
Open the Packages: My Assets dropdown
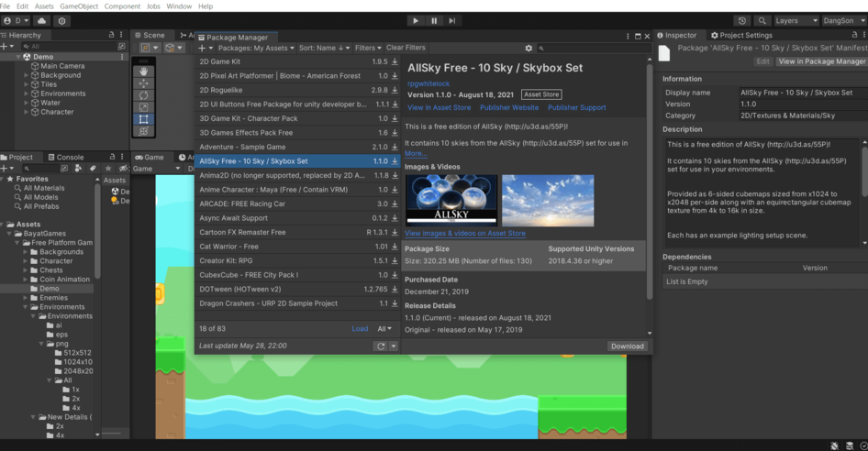tap(256, 48)
